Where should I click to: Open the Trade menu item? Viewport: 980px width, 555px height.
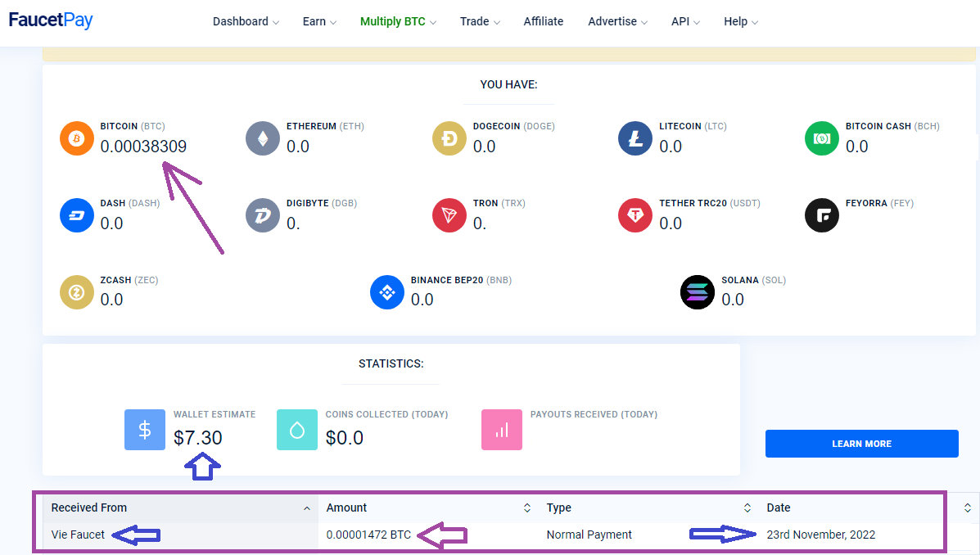tap(480, 21)
